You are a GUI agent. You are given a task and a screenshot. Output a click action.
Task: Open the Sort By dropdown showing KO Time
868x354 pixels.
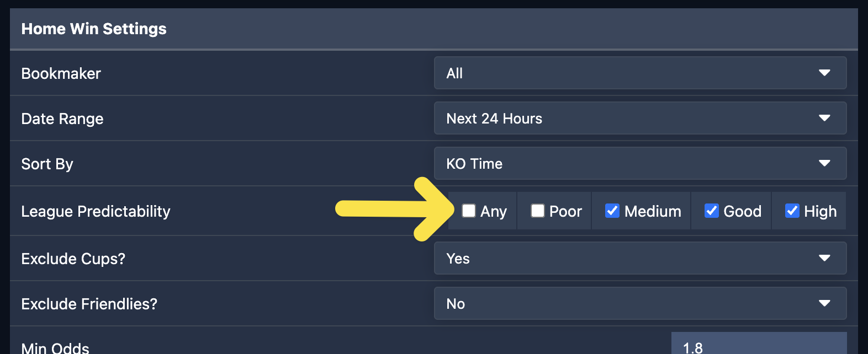pyautogui.click(x=639, y=163)
